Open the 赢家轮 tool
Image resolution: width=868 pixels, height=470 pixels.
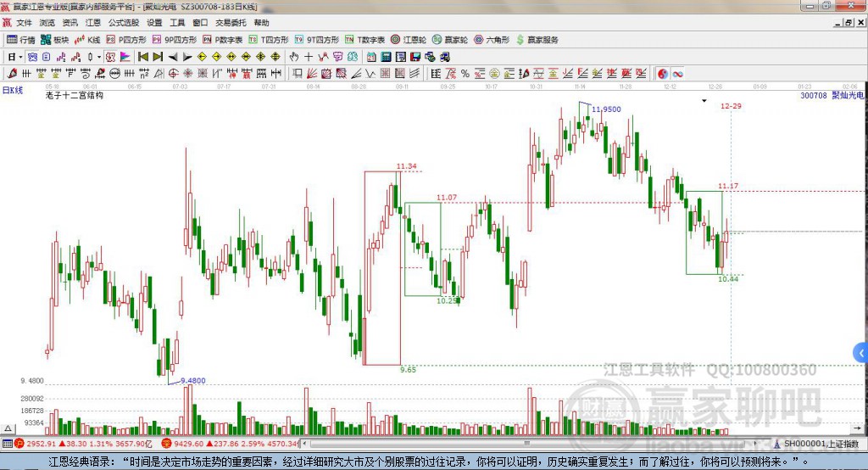click(450, 40)
